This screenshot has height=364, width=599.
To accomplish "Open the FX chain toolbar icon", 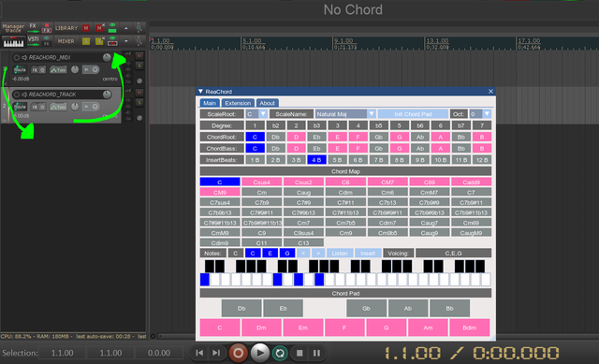I will point(34,27).
